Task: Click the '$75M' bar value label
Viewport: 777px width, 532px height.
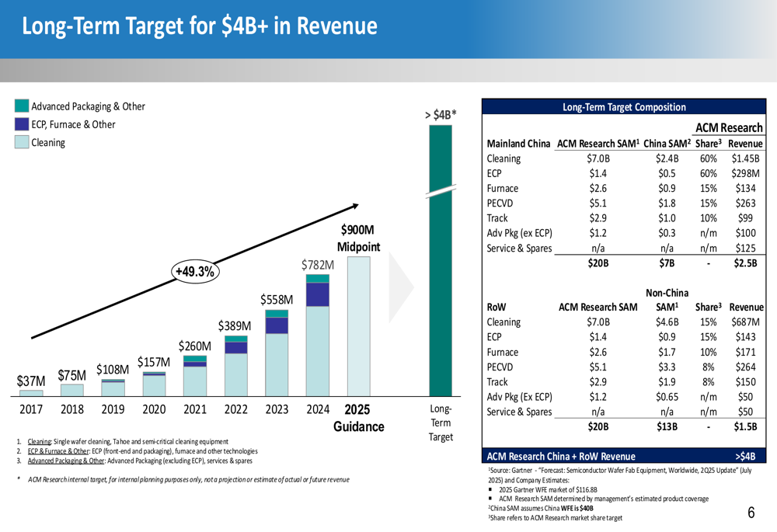Action: (71, 375)
